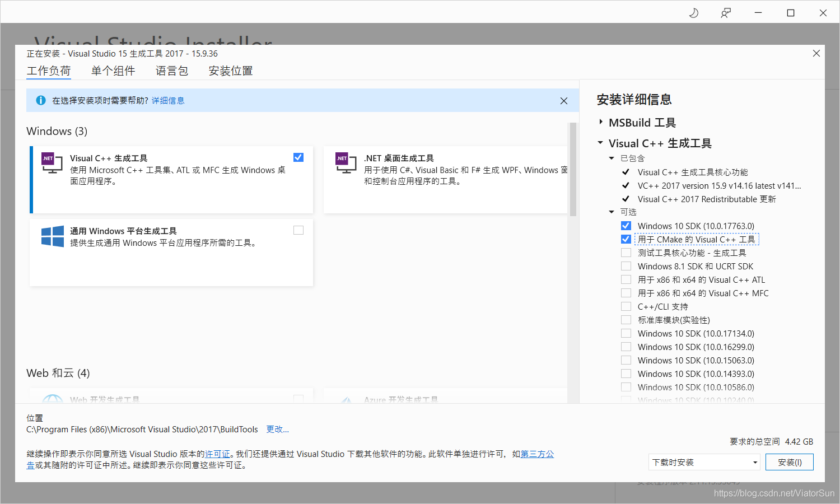
Task: Close the install dialog with top-right X
Action: click(816, 53)
